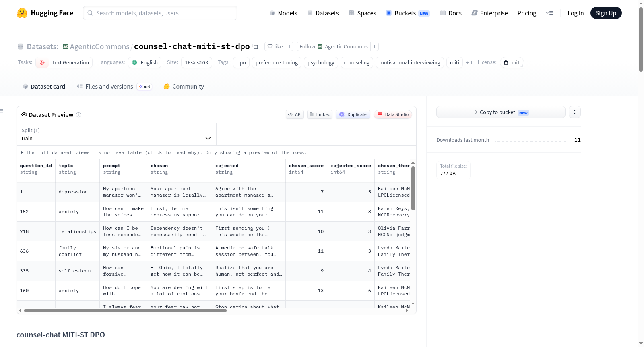Image resolution: width=644 pixels, height=347 pixels.
Task: Select the English language tag
Action: tap(145, 62)
